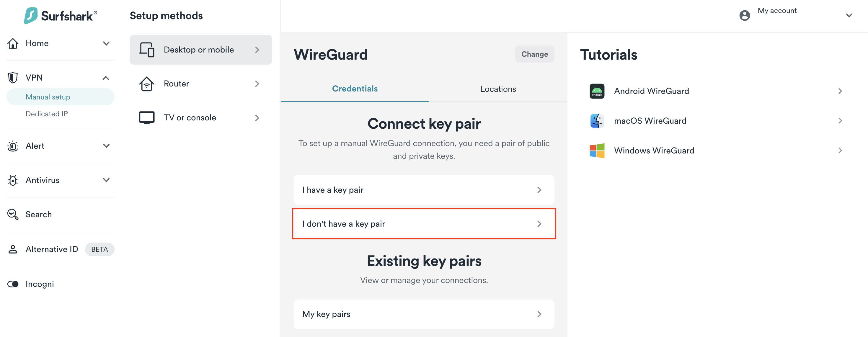868x337 pixels.
Task: Switch to the Locations tab
Action: [498, 89]
